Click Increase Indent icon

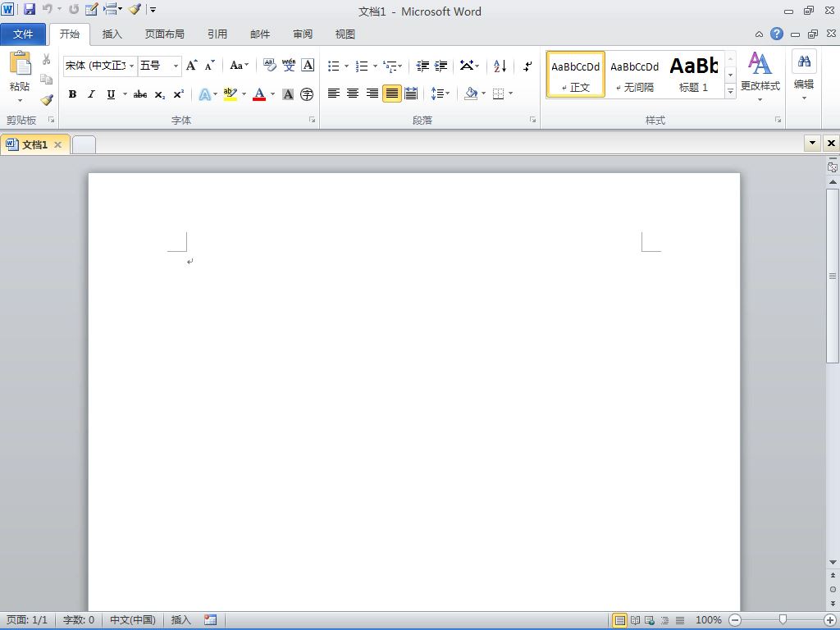441,66
